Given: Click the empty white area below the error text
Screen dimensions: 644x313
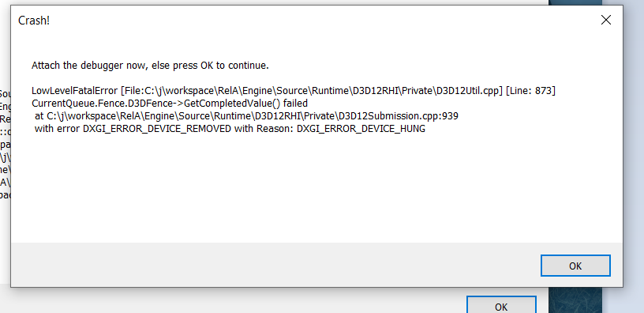Looking at the screenshot, I should (316, 189).
